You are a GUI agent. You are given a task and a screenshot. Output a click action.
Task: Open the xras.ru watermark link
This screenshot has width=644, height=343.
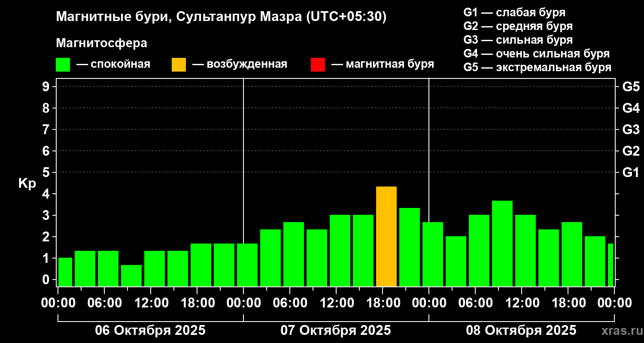coord(619,331)
